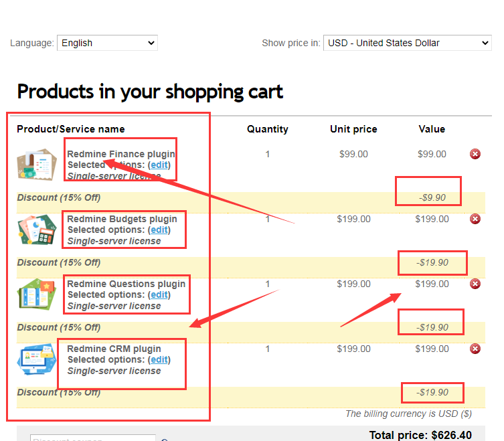This screenshot has height=441, width=504.
Task: Click the Redmine Finance plugin product image
Action: (37, 164)
